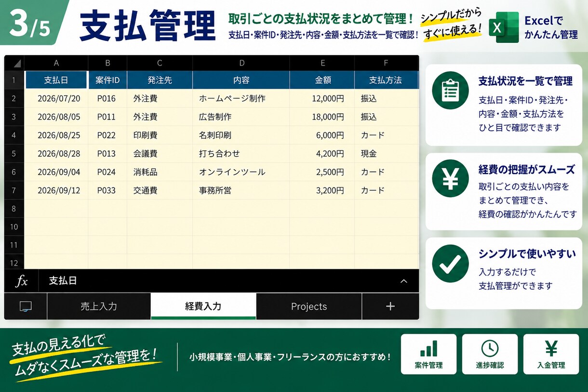This screenshot has width=588, height=392.
Task: Click the 案件ID header cell
Action: 107,80
